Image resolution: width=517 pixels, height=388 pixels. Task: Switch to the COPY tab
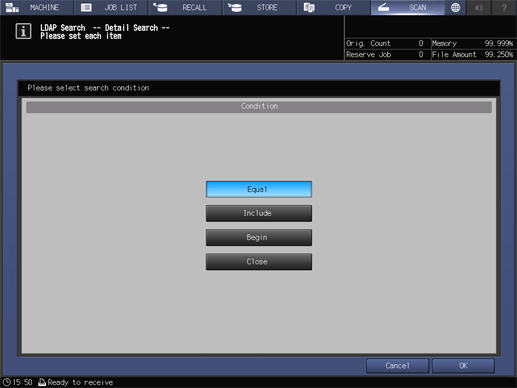334,7
